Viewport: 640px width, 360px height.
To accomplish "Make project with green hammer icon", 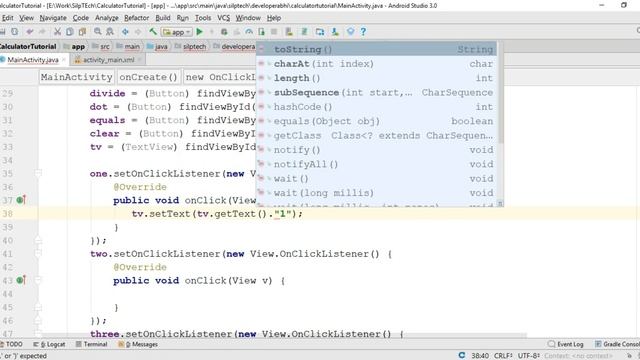I will pos(153,31).
